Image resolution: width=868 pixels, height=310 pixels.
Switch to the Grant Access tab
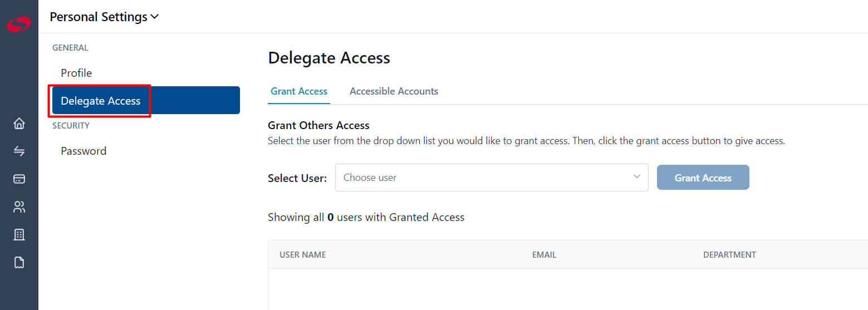click(299, 91)
